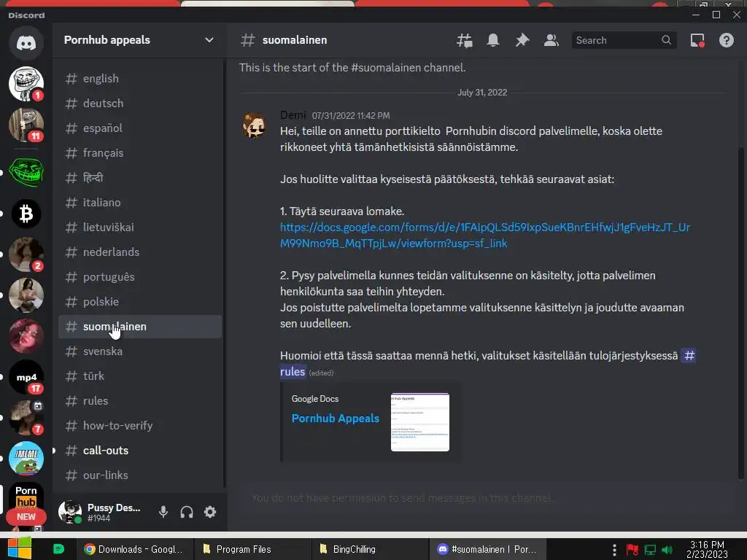The height and width of the screenshot is (560, 747).
Task: Select the suomalainen channel
Action: (x=140, y=327)
